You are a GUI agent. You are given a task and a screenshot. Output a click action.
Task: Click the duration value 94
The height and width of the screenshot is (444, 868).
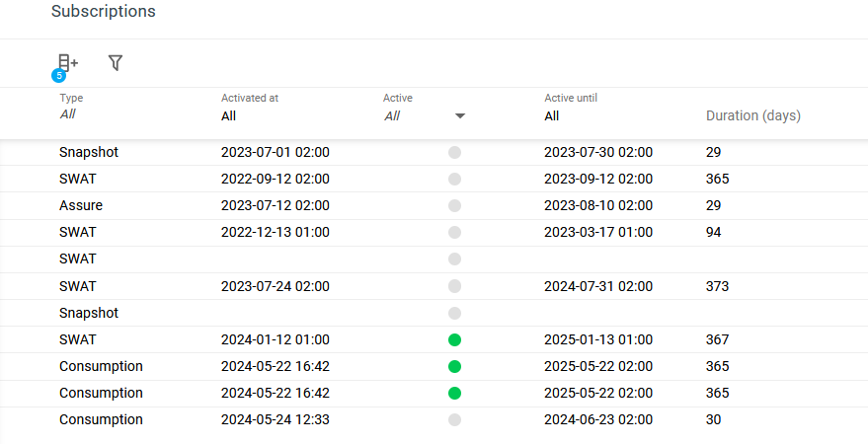click(713, 233)
